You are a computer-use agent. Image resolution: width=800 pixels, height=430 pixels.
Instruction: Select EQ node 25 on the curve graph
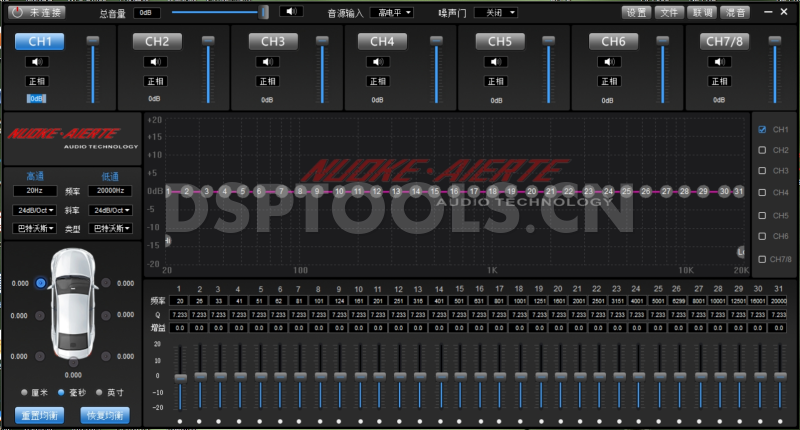pyautogui.click(x=627, y=191)
